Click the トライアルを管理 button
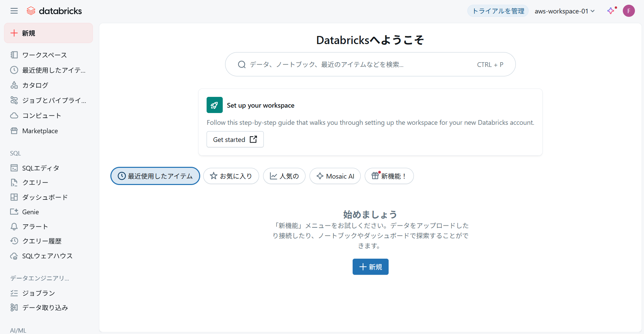Screen dimensions: 644x334 pyautogui.click(x=498, y=11)
